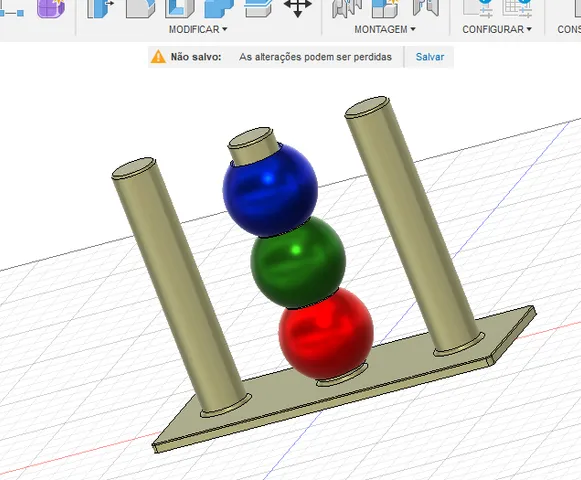Select the red sphere body
The height and width of the screenshot is (480, 581).
coord(326,334)
